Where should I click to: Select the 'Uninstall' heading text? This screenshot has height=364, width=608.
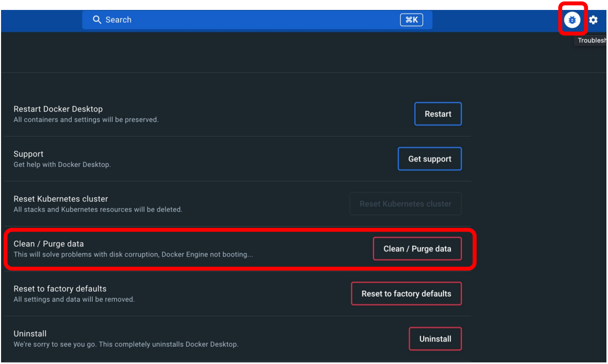[30, 334]
